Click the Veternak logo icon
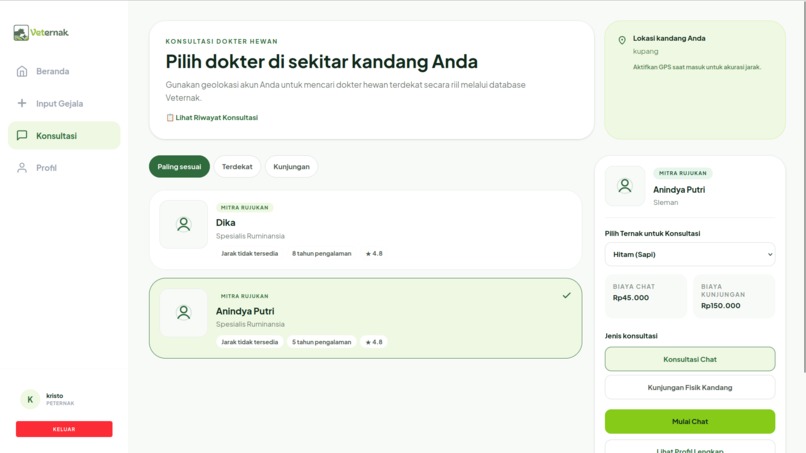The width and height of the screenshot is (806, 453). (21, 33)
